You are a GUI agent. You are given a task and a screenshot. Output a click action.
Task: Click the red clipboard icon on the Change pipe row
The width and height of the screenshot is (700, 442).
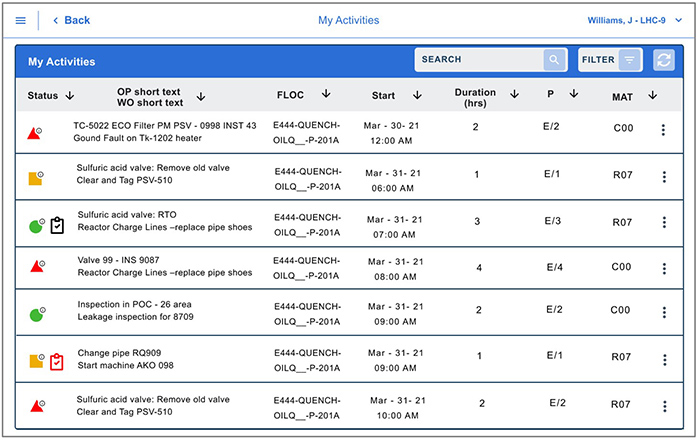[x=57, y=361]
